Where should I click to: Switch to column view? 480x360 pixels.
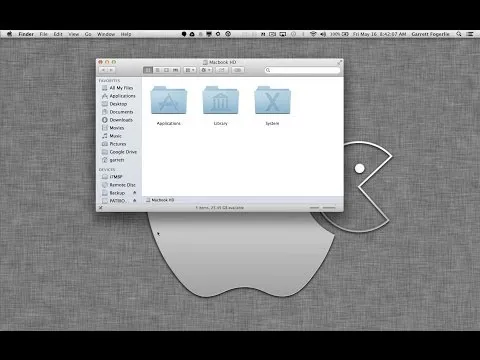(166, 70)
